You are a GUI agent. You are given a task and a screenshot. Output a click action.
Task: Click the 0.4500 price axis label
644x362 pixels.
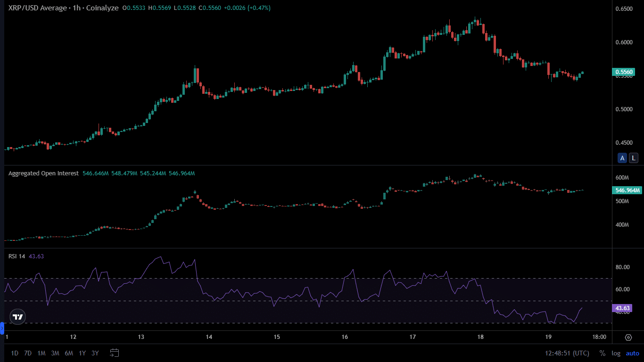tap(624, 143)
